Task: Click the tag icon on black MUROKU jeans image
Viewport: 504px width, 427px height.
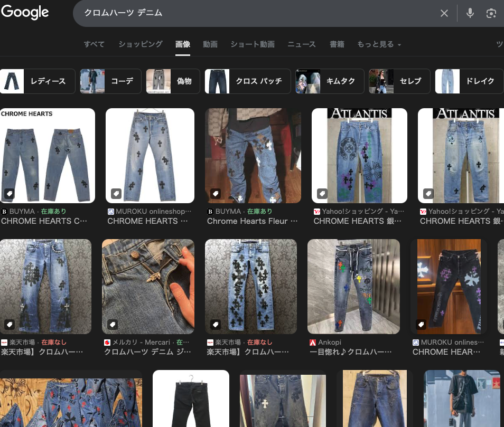Action: [421, 325]
